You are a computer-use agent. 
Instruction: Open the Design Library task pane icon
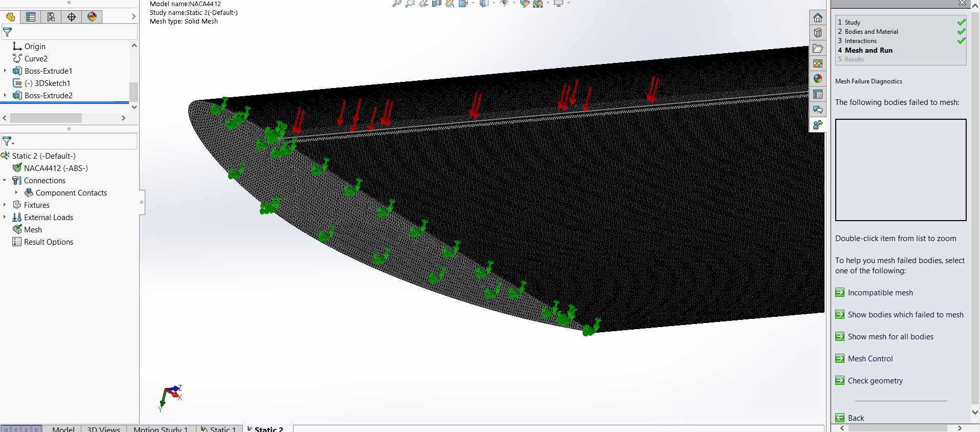tap(817, 33)
